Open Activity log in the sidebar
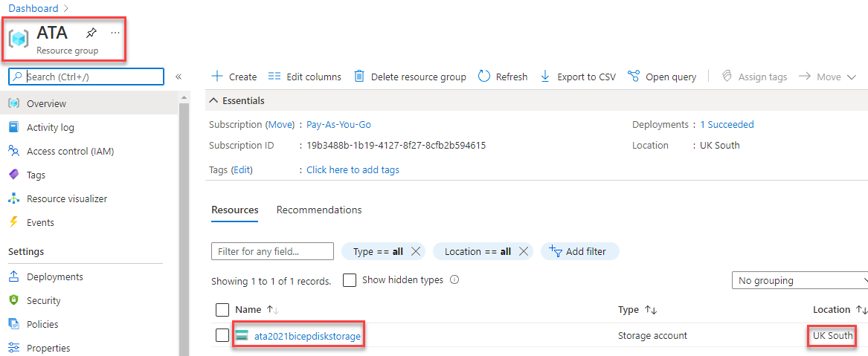Viewport: 868px width, 356px height. (x=51, y=128)
